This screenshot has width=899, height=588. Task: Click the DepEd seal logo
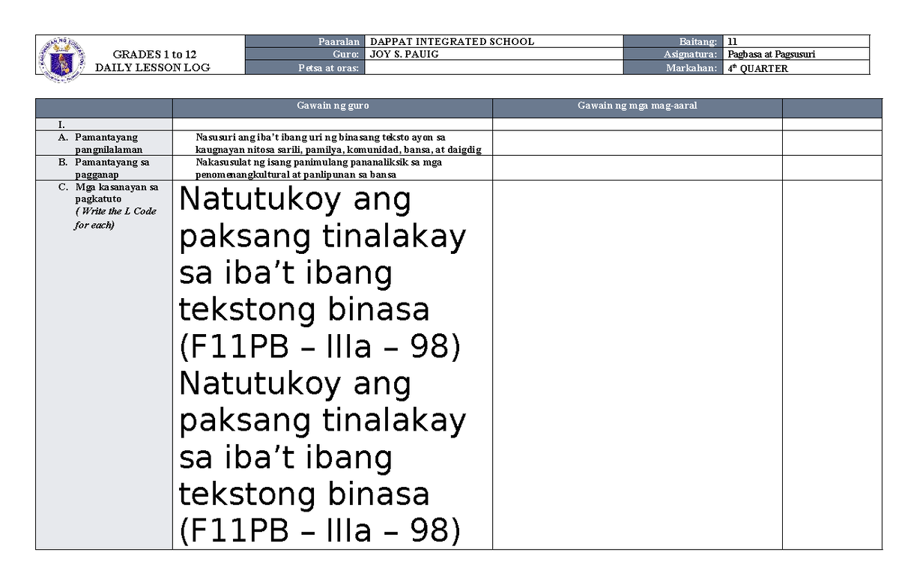pos(61,56)
